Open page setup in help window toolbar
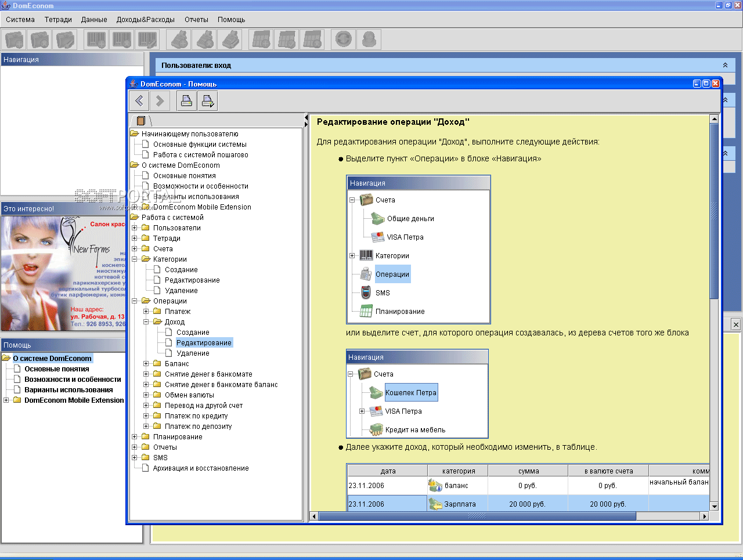This screenshot has width=743, height=560. point(207,101)
